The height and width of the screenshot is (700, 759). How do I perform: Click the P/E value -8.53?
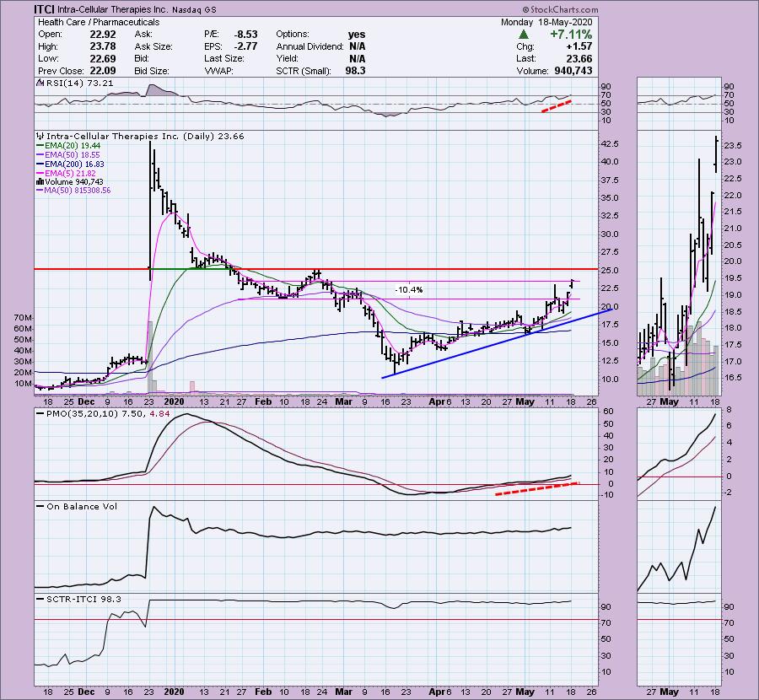[x=245, y=35]
